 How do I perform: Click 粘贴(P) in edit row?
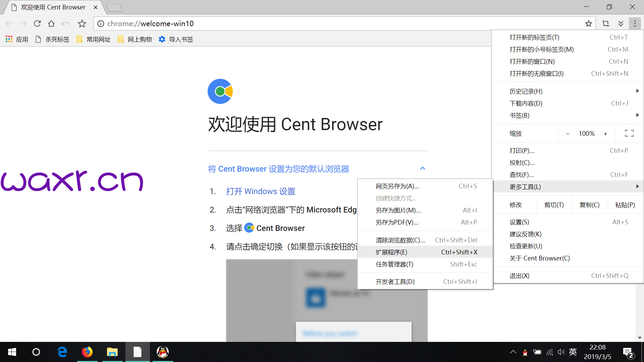tap(625, 205)
